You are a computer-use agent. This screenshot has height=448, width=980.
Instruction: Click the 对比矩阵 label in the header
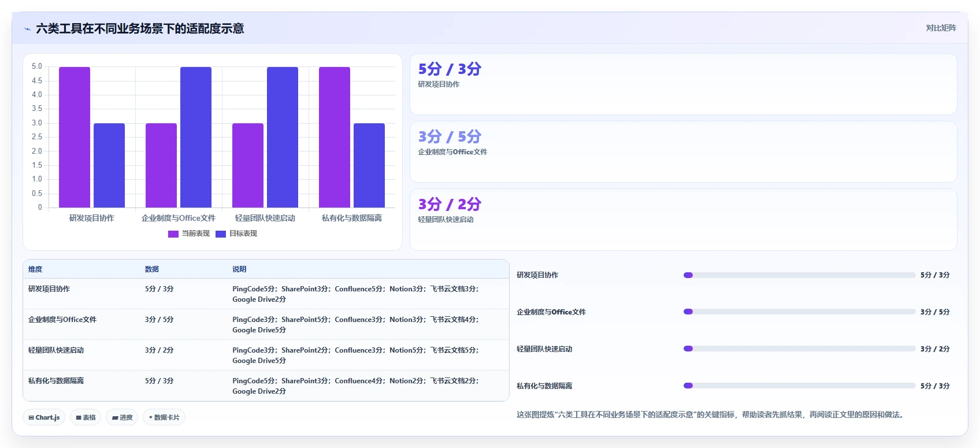point(941,28)
